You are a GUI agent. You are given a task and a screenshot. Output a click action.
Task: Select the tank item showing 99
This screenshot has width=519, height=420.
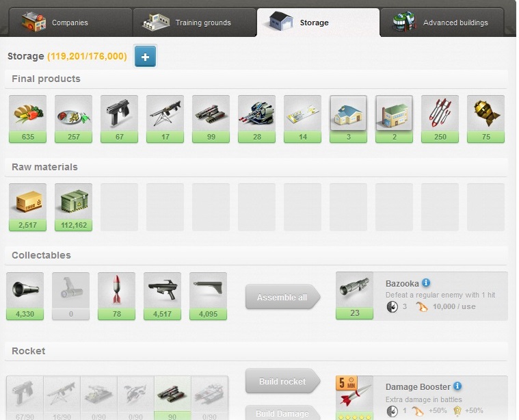click(211, 119)
